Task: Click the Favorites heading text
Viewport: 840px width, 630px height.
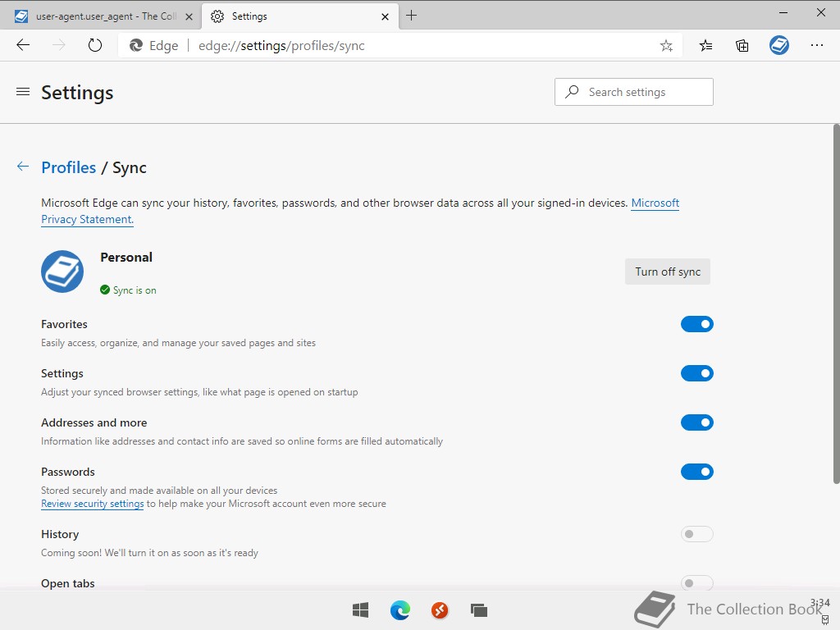Action: 64,324
